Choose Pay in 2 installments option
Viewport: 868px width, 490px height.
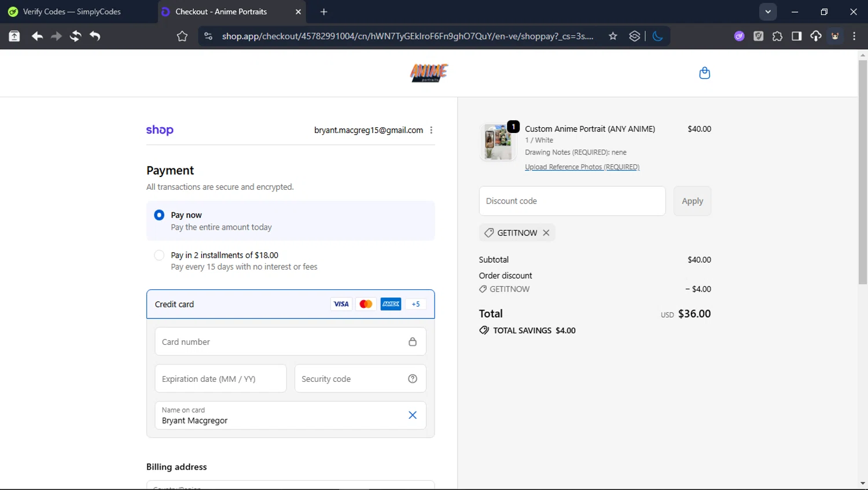tap(159, 255)
